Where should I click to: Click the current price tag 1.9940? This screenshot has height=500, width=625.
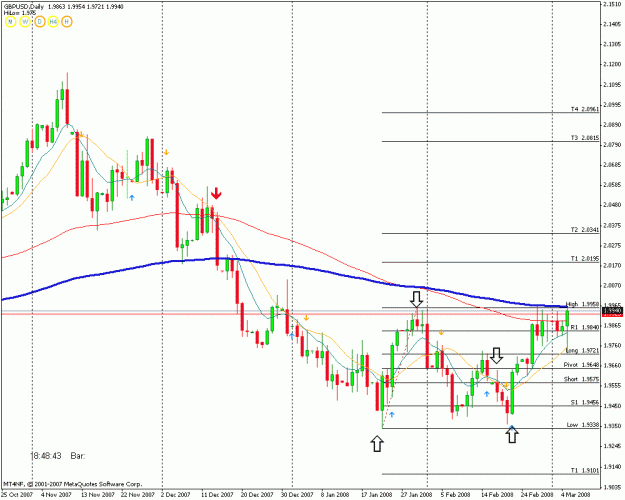(x=613, y=311)
